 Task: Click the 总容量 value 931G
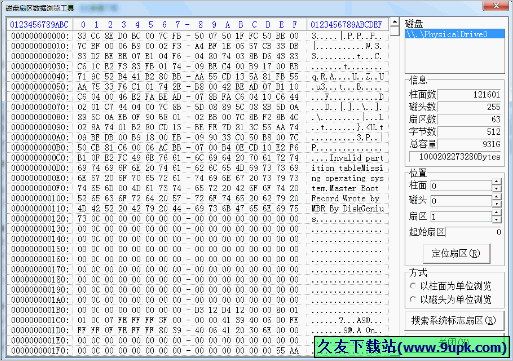tap(469, 144)
